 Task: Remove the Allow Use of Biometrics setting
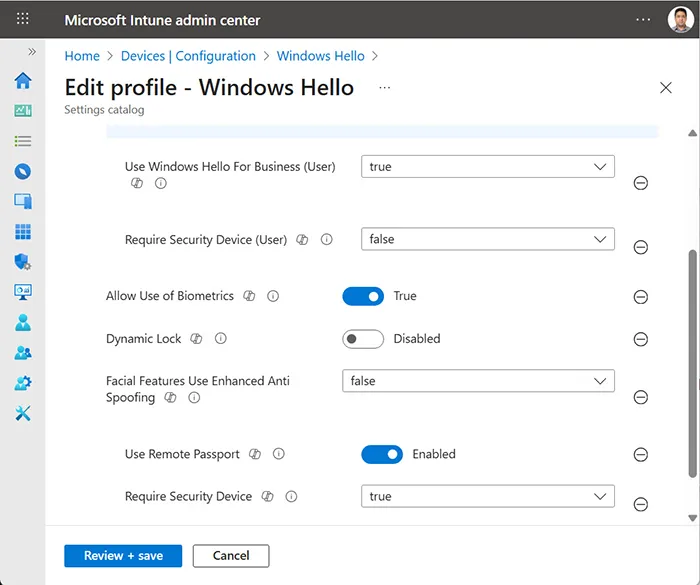coord(641,297)
